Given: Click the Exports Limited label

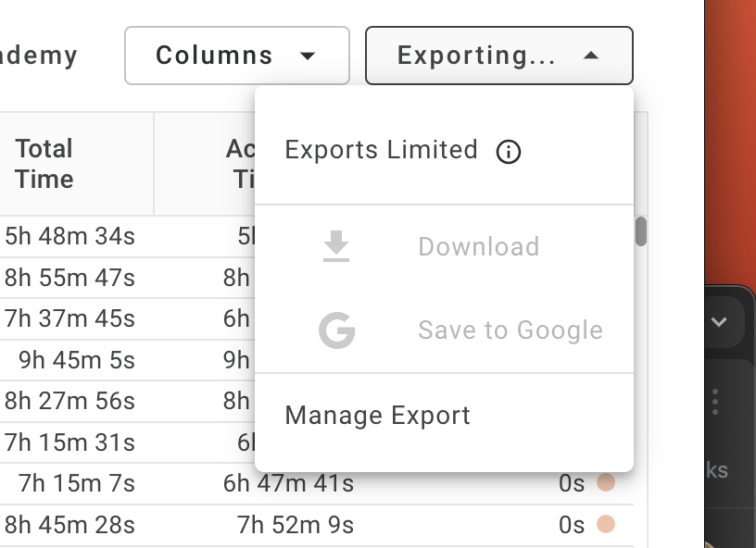Looking at the screenshot, I should click(x=382, y=149).
